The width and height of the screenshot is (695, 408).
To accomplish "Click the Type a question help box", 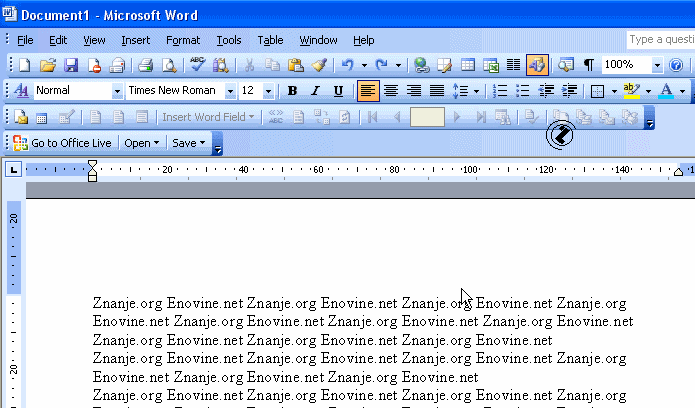I will 660,39.
